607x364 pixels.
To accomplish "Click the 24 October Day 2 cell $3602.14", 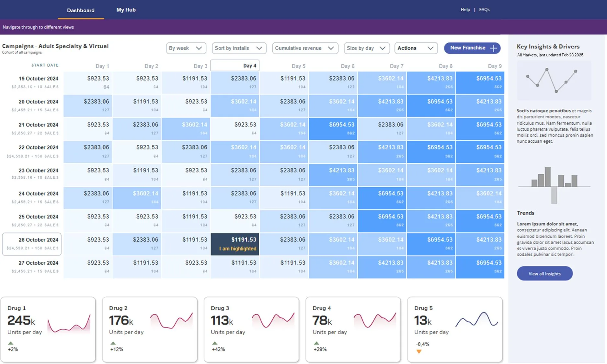I will [x=137, y=198].
